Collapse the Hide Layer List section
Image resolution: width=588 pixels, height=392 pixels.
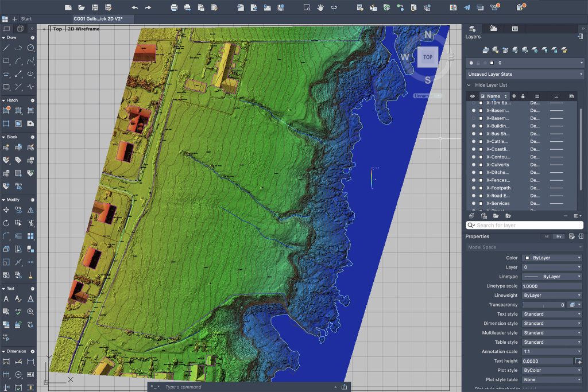pyautogui.click(x=469, y=85)
